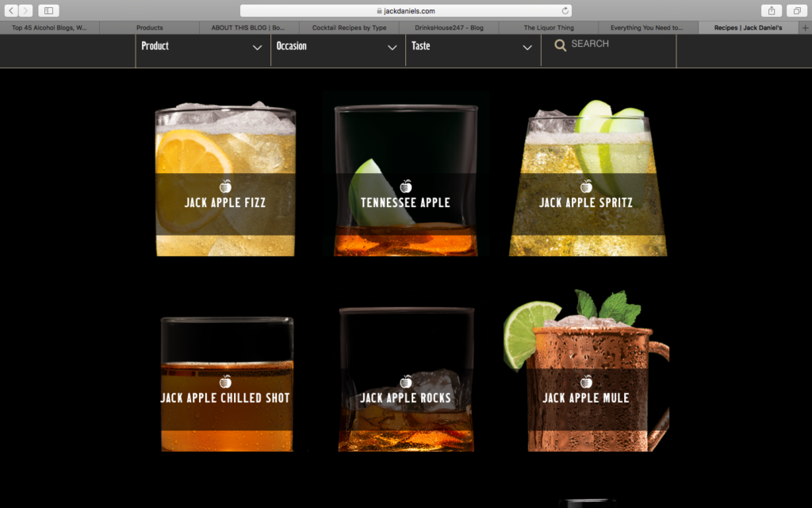Toggle the Safari sidebar icon

(x=48, y=10)
